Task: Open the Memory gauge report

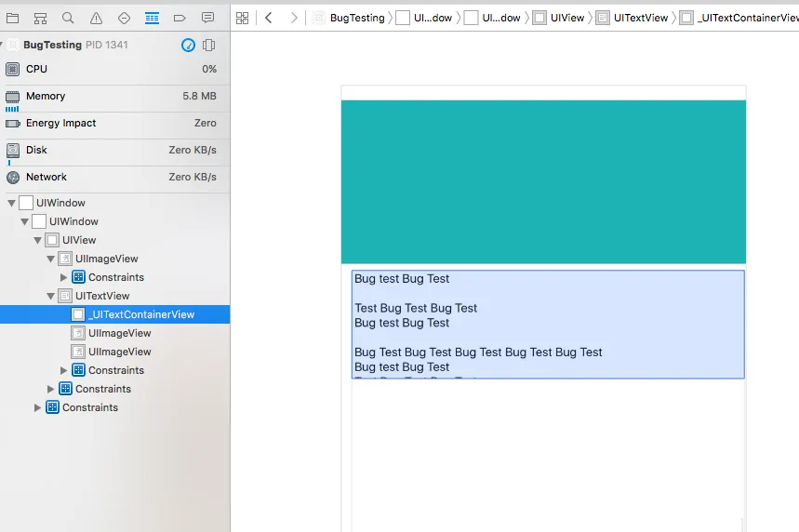Action: pos(115,99)
